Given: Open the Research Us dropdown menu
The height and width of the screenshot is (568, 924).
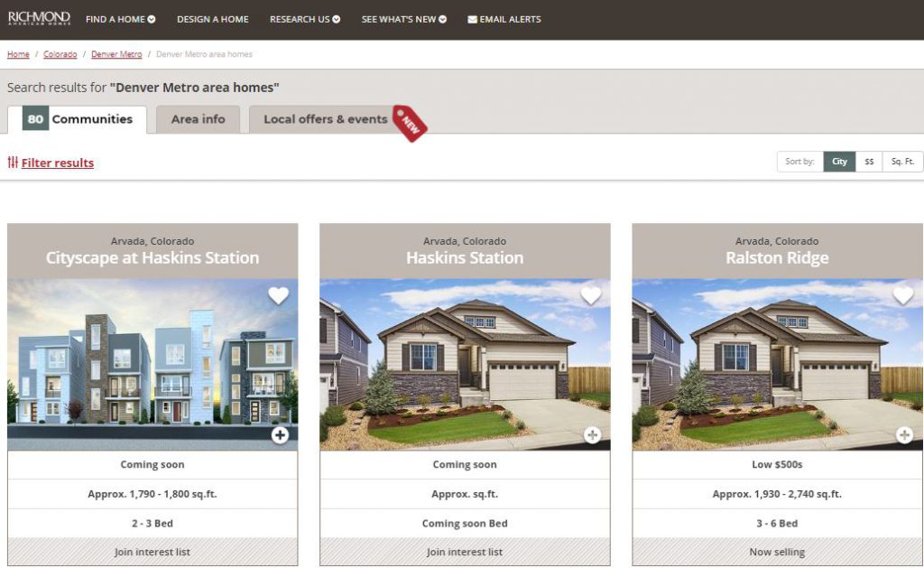Looking at the screenshot, I should click(305, 19).
